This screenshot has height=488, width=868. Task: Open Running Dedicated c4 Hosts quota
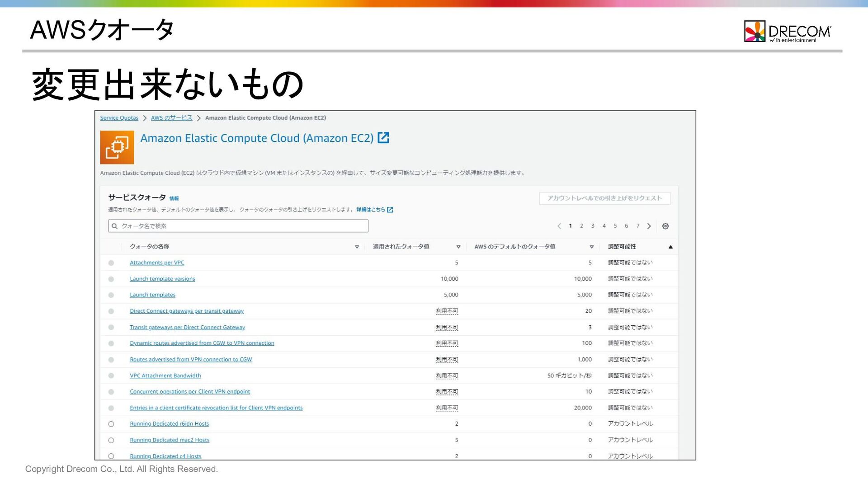[165, 456]
